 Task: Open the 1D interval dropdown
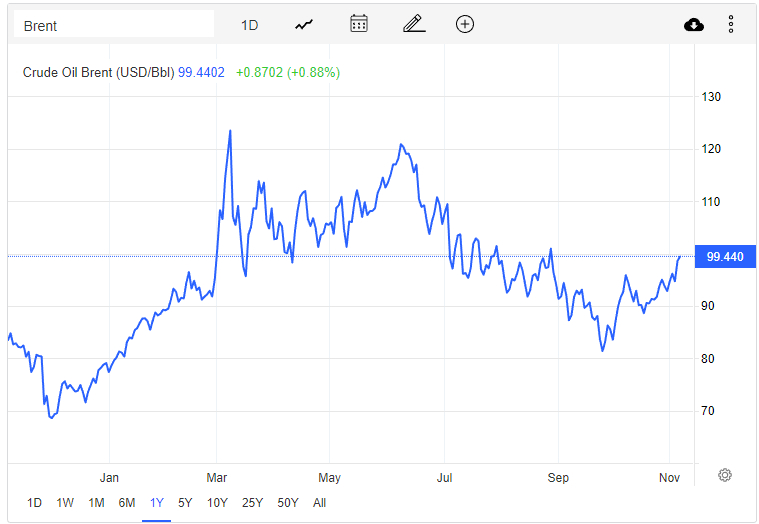coord(250,25)
